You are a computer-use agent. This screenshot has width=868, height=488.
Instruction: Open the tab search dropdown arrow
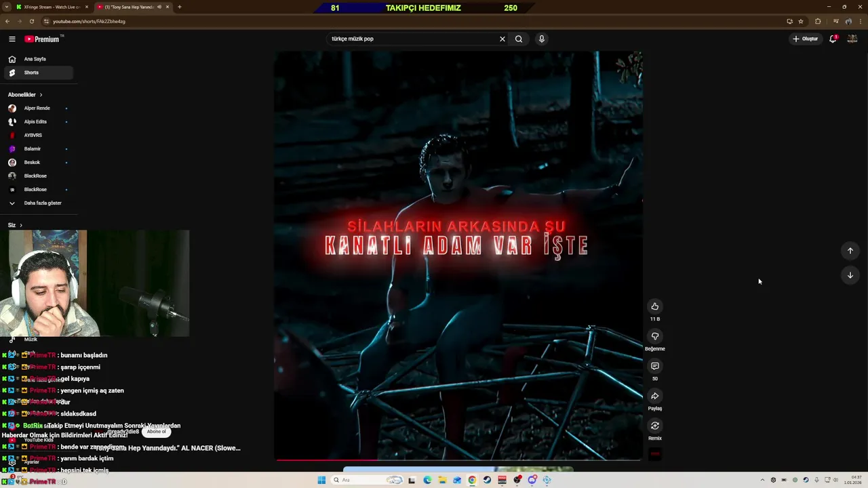pyautogui.click(x=7, y=7)
